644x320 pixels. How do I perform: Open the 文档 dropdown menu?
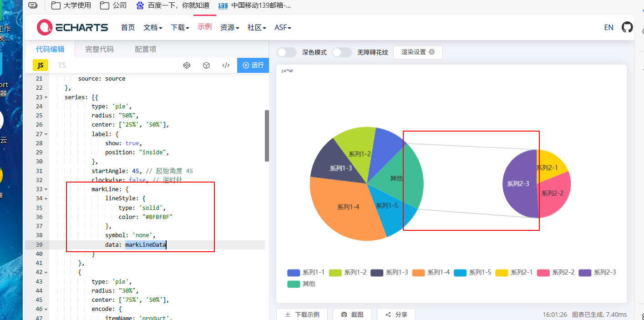coord(153,27)
